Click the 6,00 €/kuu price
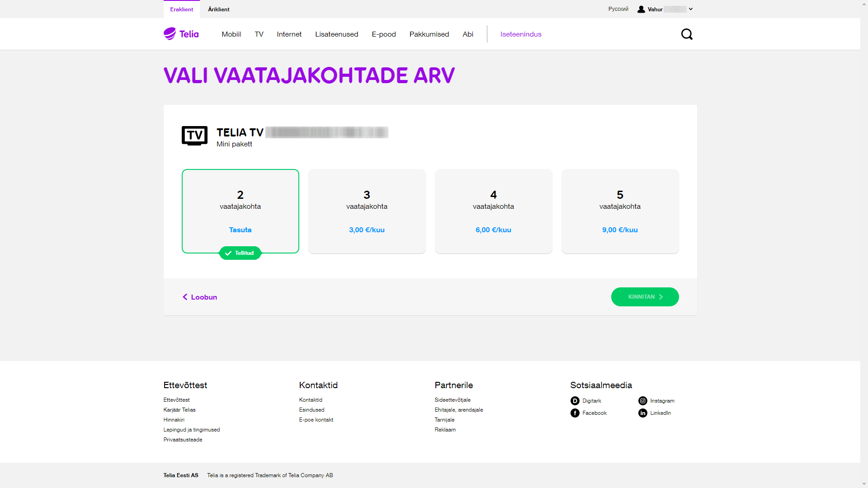 click(x=493, y=230)
